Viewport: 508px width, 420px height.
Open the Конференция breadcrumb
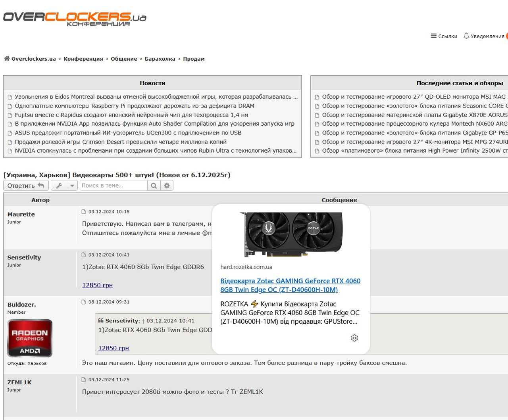[83, 59]
